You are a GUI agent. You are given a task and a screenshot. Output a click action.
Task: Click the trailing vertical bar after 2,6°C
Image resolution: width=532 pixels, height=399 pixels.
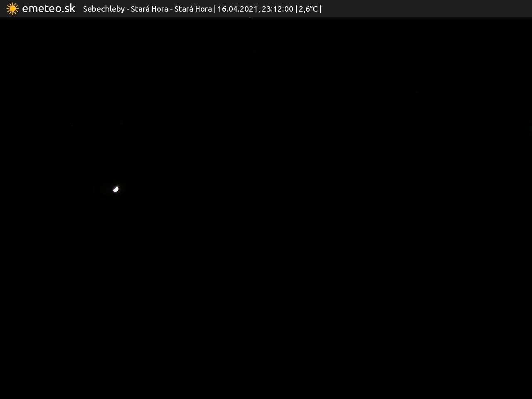pyautogui.click(x=320, y=9)
